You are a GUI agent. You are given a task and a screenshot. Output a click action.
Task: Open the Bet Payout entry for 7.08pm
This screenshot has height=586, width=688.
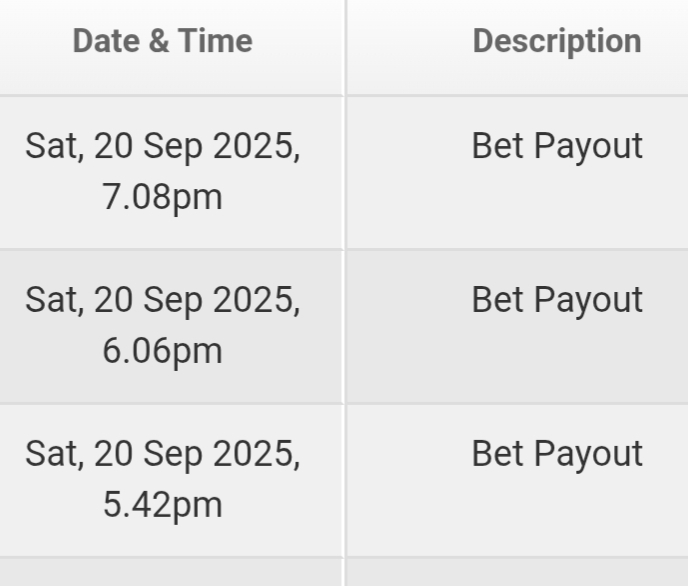tap(557, 146)
